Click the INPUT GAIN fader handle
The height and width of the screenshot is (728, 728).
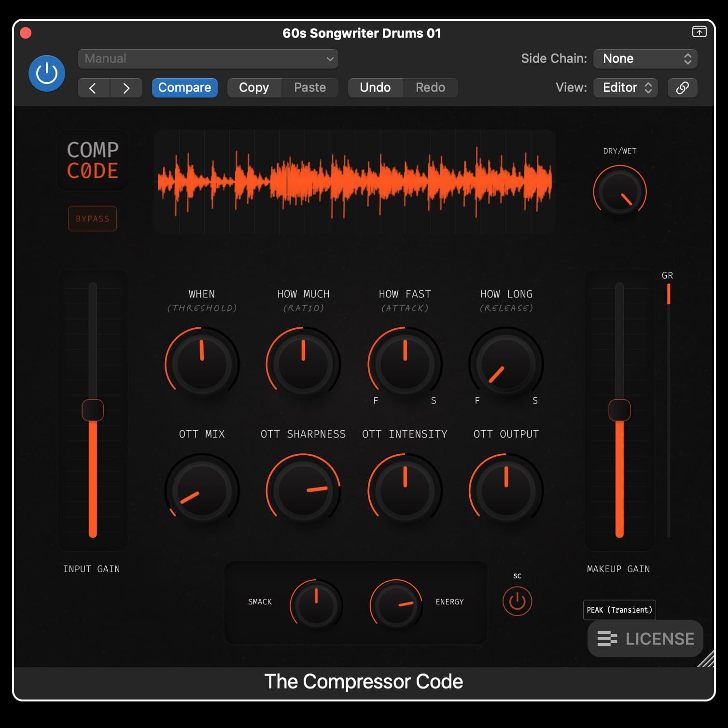point(93,410)
